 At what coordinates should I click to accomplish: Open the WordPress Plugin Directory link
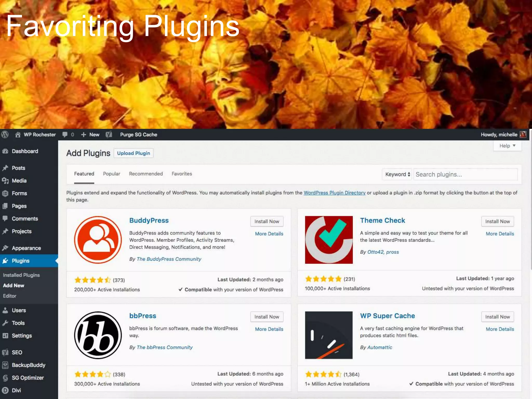[335, 193]
